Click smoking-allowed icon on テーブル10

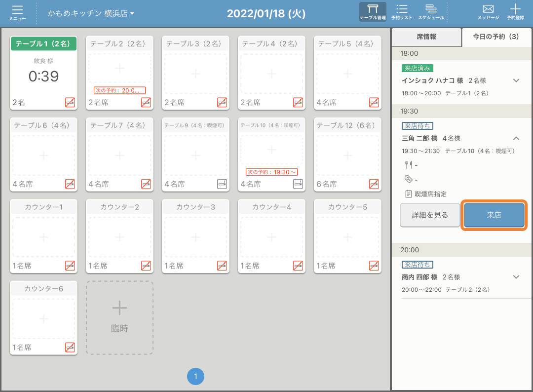[x=298, y=184]
